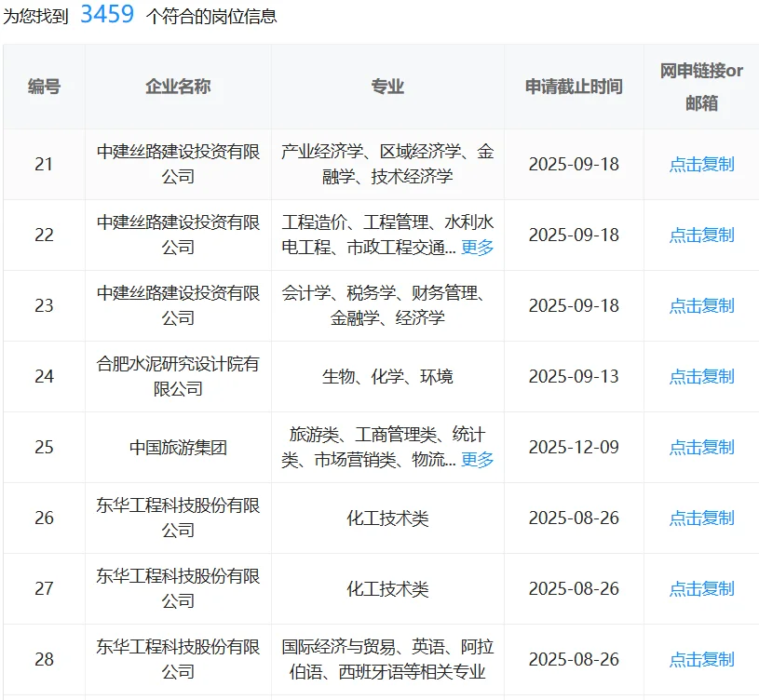Viewport: 759px width, 700px height.
Task: Select the 网申链接or邮箱 column header
Action: coord(701,87)
